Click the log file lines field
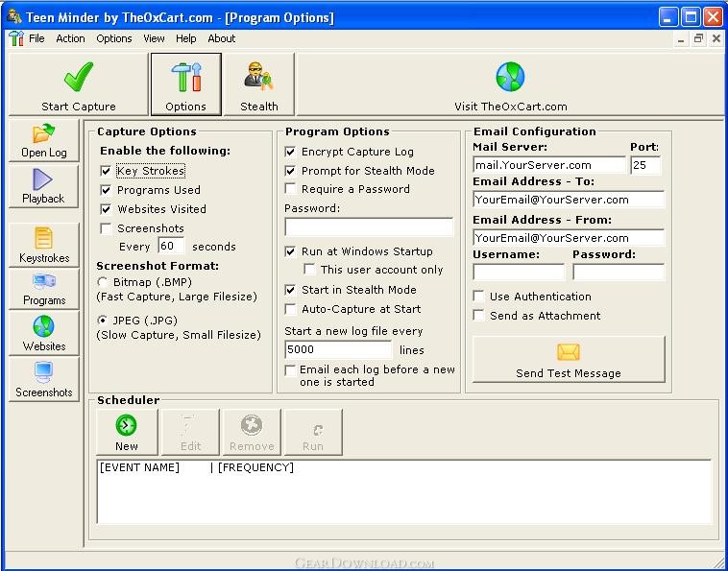This screenshot has width=728, height=571. point(338,349)
